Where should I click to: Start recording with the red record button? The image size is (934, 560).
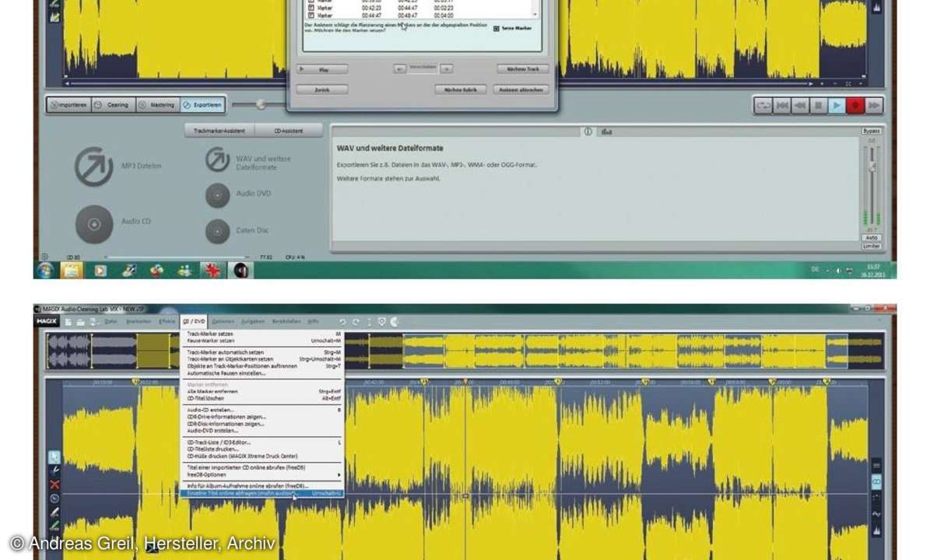click(x=855, y=105)
